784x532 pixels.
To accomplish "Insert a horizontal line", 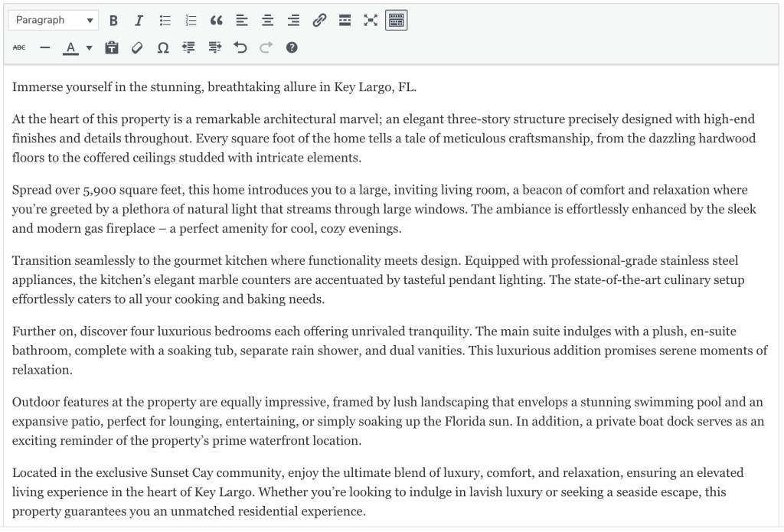I will (45, 47).
